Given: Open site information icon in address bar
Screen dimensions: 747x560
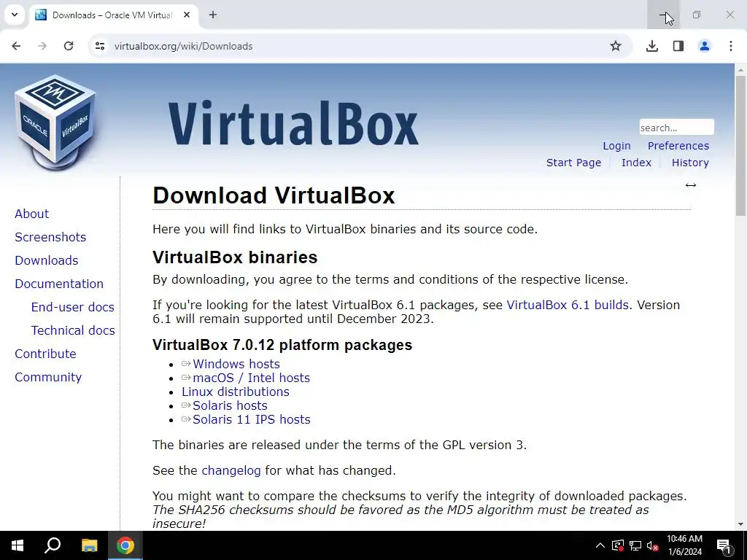Looking at the screenshot, I should (100, 46).
